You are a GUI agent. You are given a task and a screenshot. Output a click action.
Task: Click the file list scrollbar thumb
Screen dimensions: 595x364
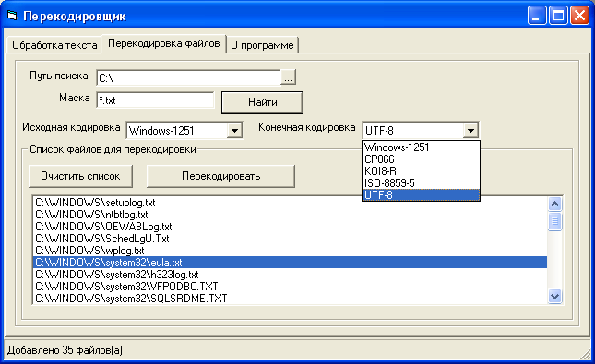554,221
